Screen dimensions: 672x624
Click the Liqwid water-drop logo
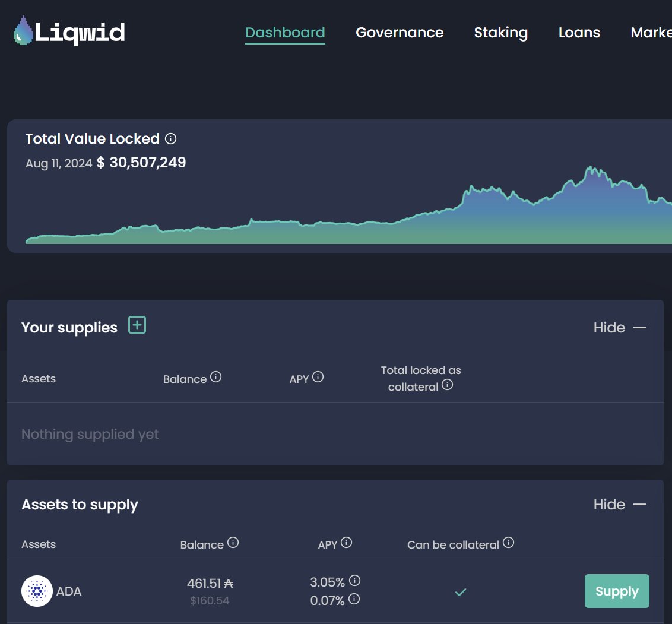click(x=23, y=30)
